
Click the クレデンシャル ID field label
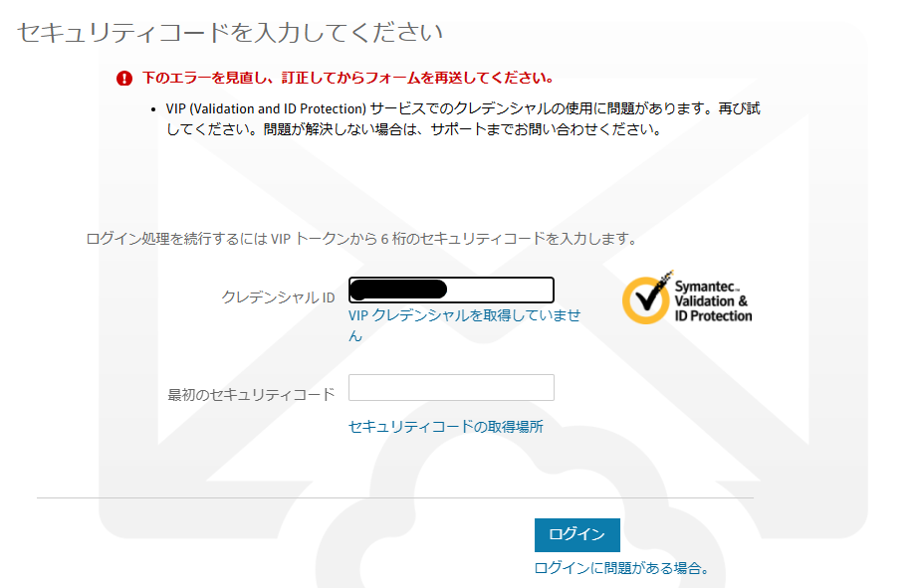point(278,296)
